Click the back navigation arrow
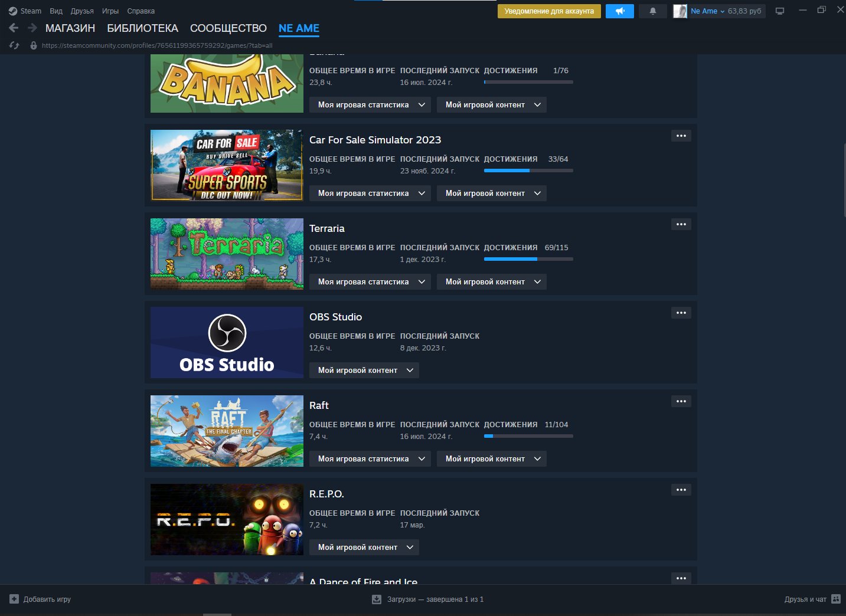The image size is (846, 616). [x=14, y=28]
